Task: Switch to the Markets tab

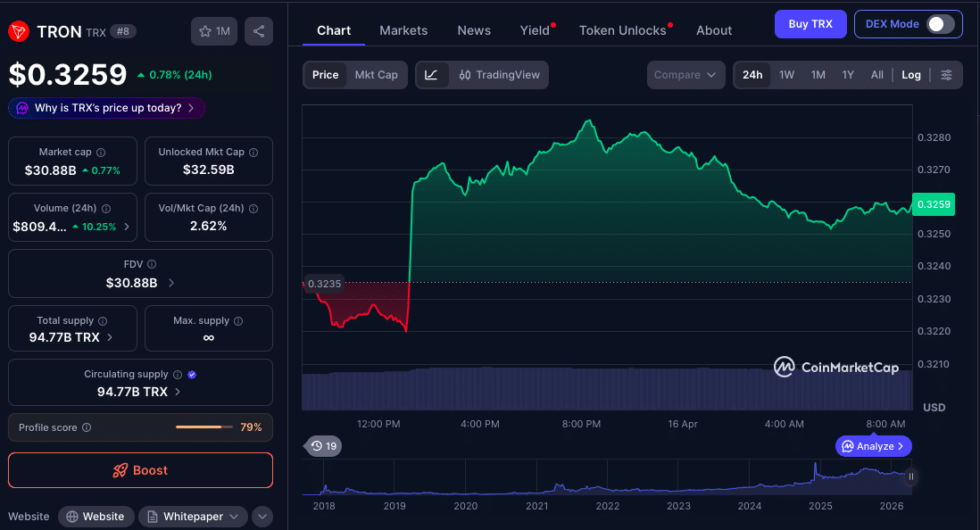Action: pos(403,29)
